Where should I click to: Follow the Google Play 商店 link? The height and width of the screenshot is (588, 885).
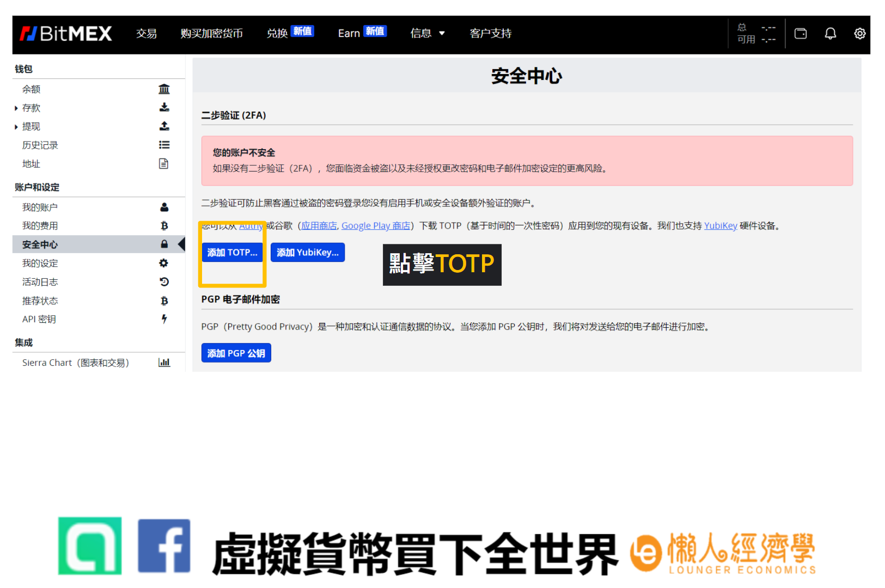(x=376, y=225)
